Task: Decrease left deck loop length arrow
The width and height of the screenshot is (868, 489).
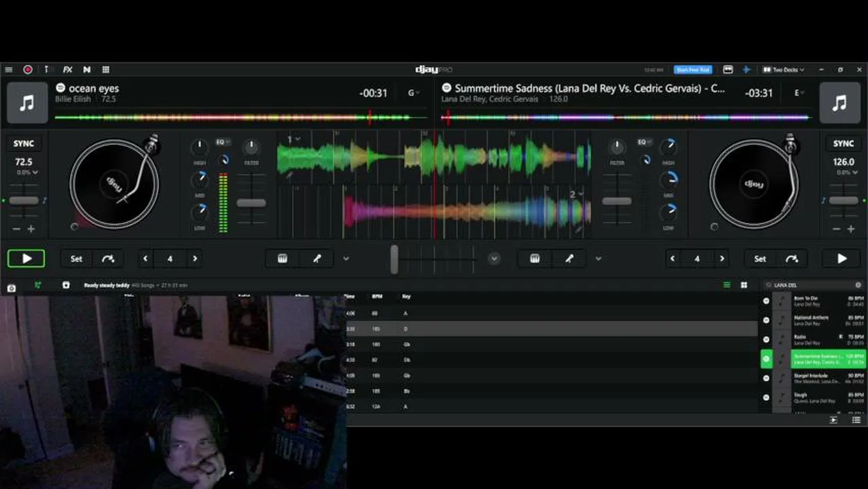Action: pos(145,259)
